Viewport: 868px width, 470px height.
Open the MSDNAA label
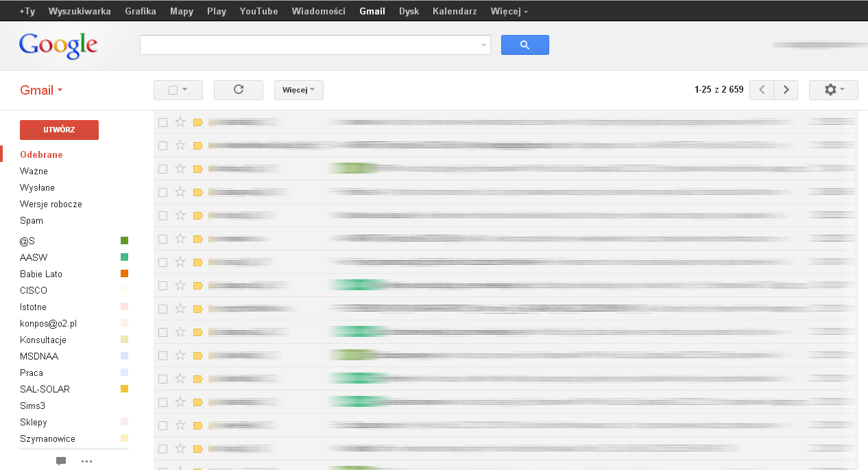point(39,356)
